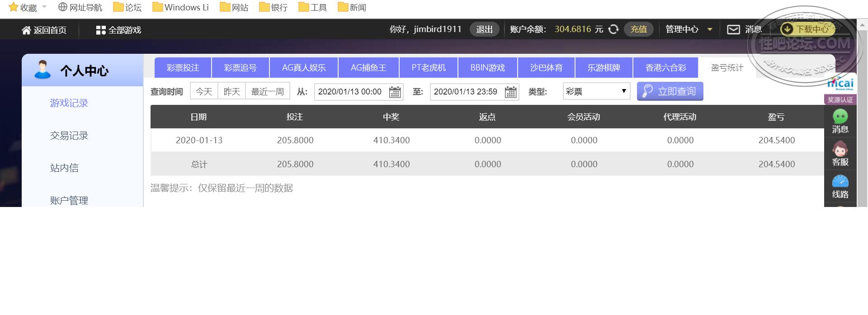This screenshot has width=868, height=315.
Task: Switch to the 香港六合彩 tab
Action: pos(665,68)
